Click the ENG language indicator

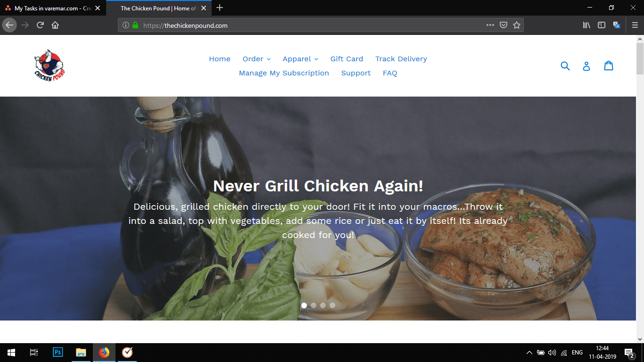(x=577, y=353)
